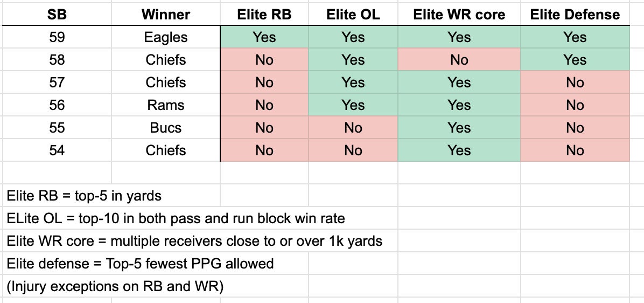The height and width of the screenshot is (303, 644).
Task: Select the red 'No' Elite WR core cell
Action: coord(459,60)
